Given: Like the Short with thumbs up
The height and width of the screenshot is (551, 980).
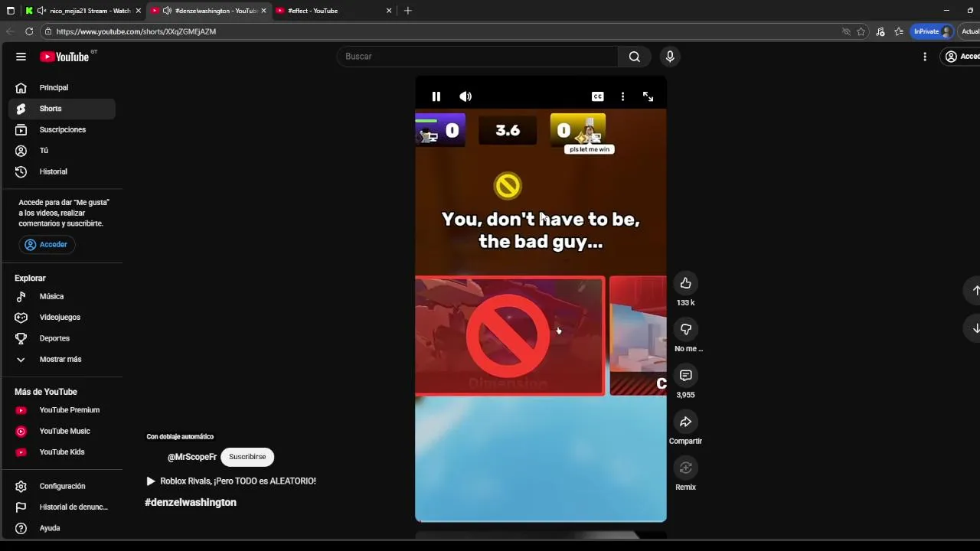Looking at the screenshot, I should pyautogui.click(x=686, y=284).
